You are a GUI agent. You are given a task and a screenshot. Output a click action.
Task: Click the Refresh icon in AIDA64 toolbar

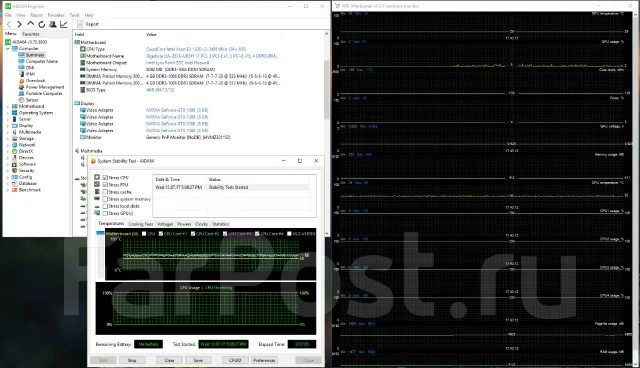point(42,24)
